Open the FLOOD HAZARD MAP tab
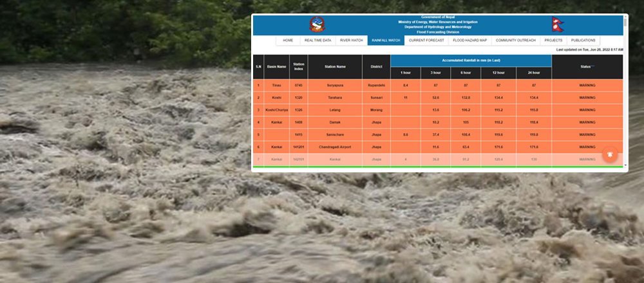 coord(470,41)
